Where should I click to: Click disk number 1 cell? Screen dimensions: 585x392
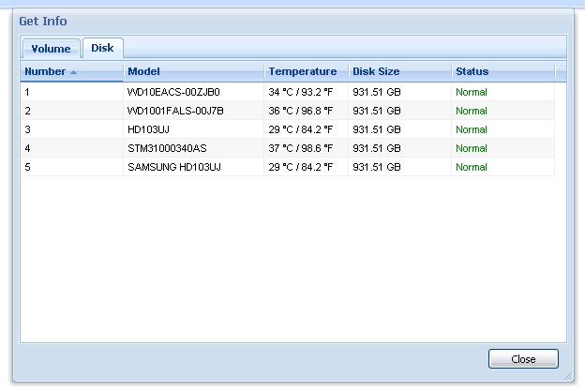click(71, 92)
